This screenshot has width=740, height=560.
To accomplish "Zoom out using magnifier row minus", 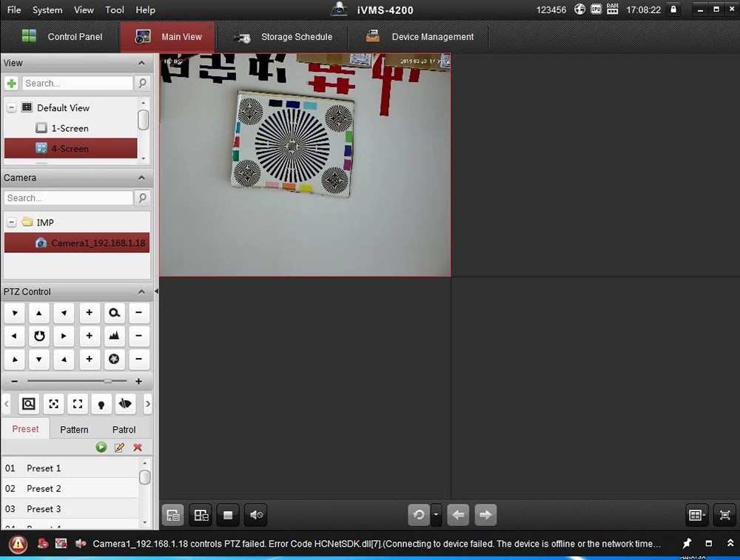I will [139, 313].
